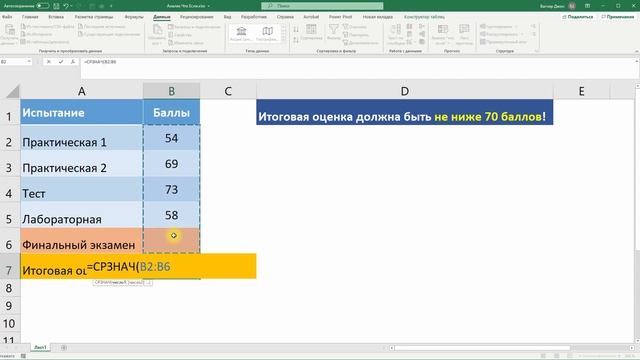The height and width of the screenshot is (360, 640).
Task: Apply the Акции (Stocks) data type
Action: pyautogui.click(x=241, y=33)
